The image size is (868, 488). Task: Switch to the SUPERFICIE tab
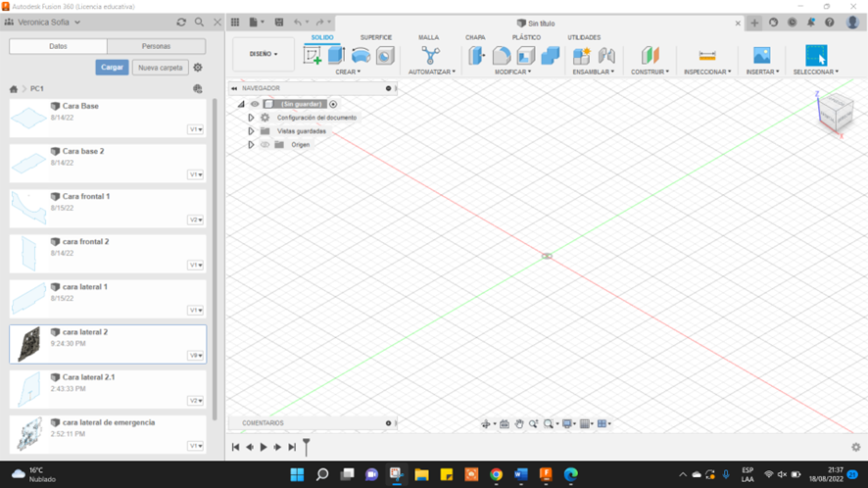[376, 37]
